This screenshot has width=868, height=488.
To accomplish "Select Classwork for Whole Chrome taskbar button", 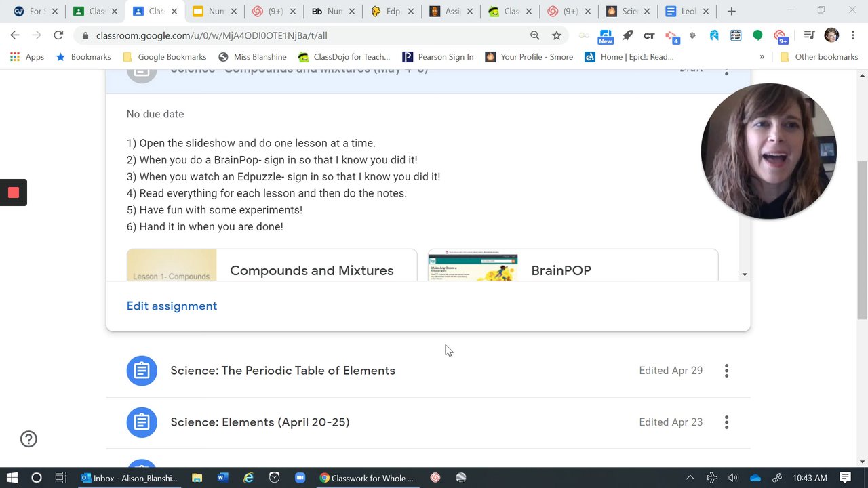I will tap(367, 478).
